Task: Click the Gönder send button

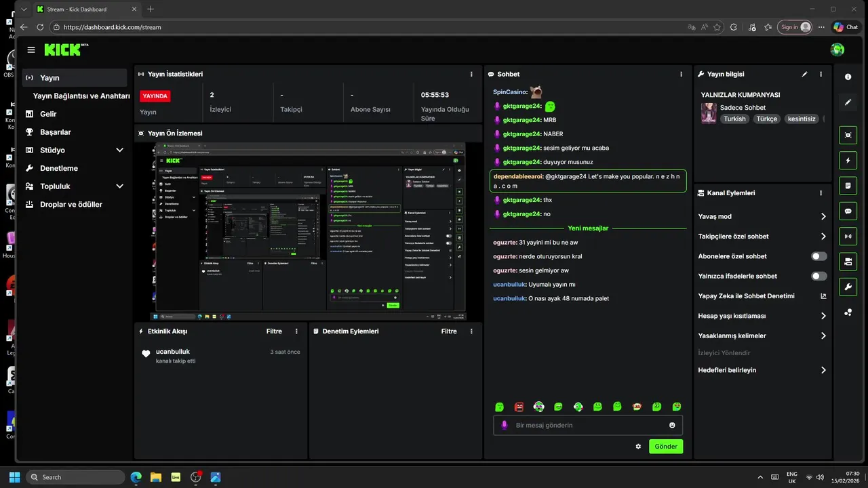Action: [666, 447]
